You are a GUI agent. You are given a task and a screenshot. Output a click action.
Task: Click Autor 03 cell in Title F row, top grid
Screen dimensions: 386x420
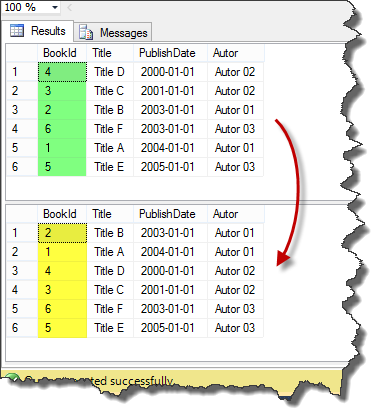point(235,129)
